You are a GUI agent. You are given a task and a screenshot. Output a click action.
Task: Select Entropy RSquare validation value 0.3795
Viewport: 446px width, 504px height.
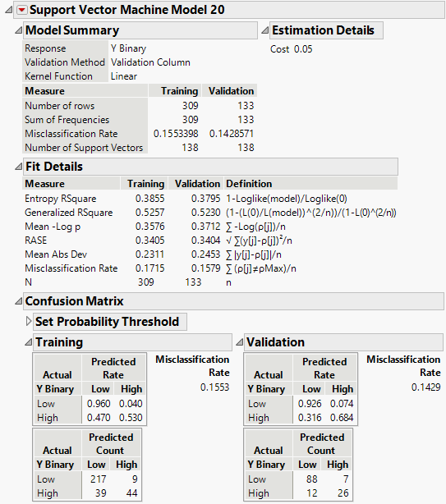206,199
